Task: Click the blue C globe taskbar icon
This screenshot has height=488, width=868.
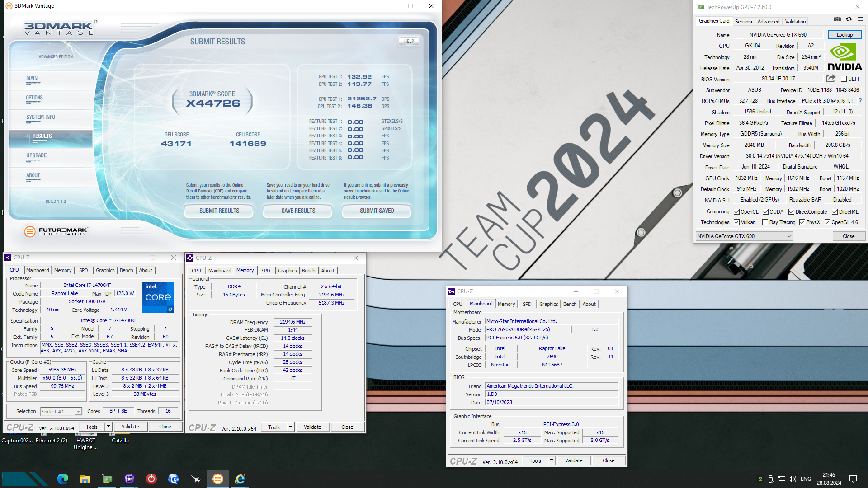Action: 174,479
